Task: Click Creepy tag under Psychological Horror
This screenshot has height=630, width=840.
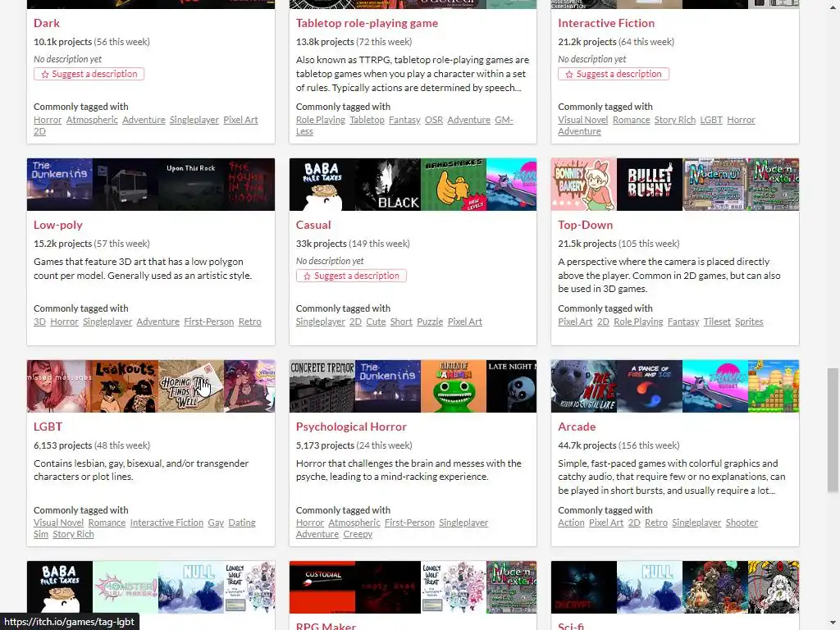Action: tap(358, 535)
